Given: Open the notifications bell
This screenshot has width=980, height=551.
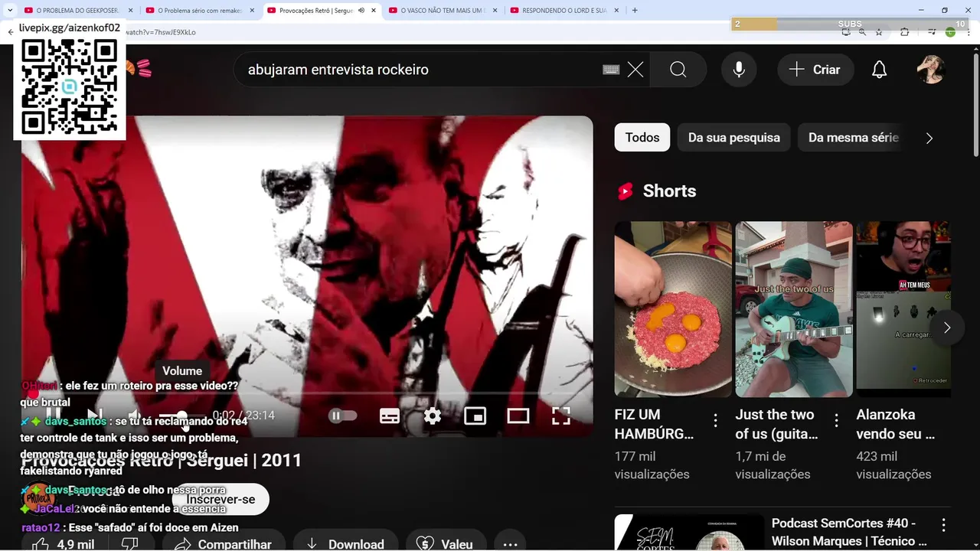Looking at the screenshot, I should [880, 70].
